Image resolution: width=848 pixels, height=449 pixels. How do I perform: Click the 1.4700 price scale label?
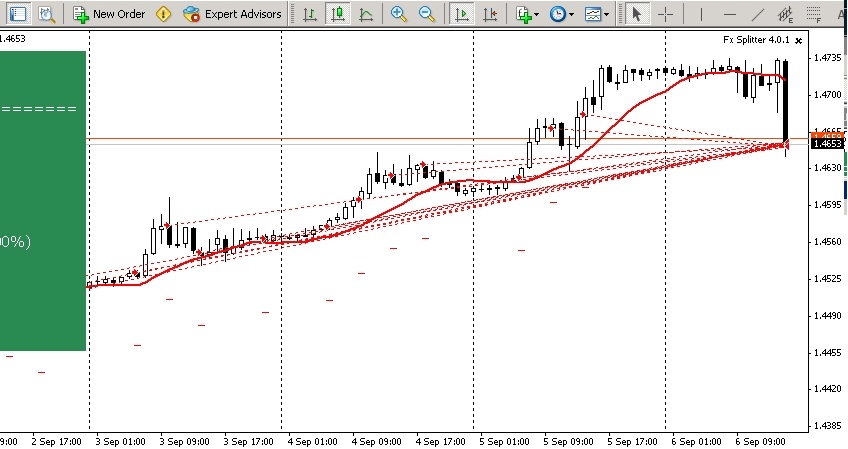pos(827,95)
